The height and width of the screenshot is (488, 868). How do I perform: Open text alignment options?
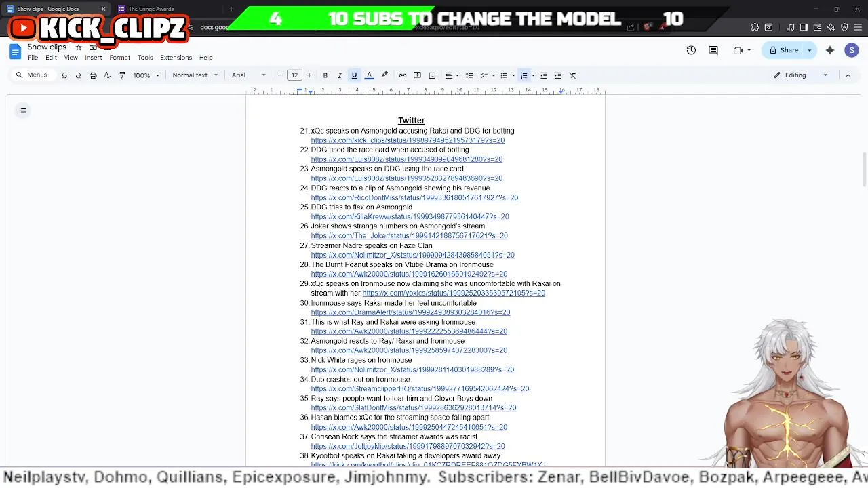(452, 75)
